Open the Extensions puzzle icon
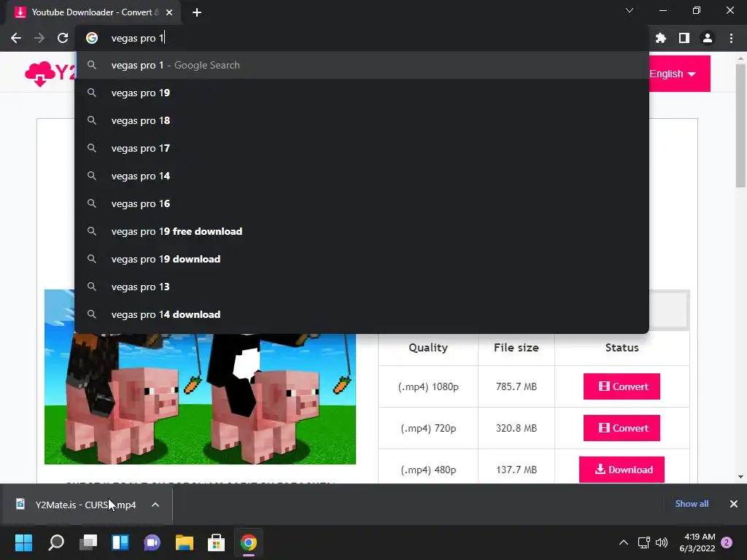This screenshot has height=560, width=747. [660, 38]
